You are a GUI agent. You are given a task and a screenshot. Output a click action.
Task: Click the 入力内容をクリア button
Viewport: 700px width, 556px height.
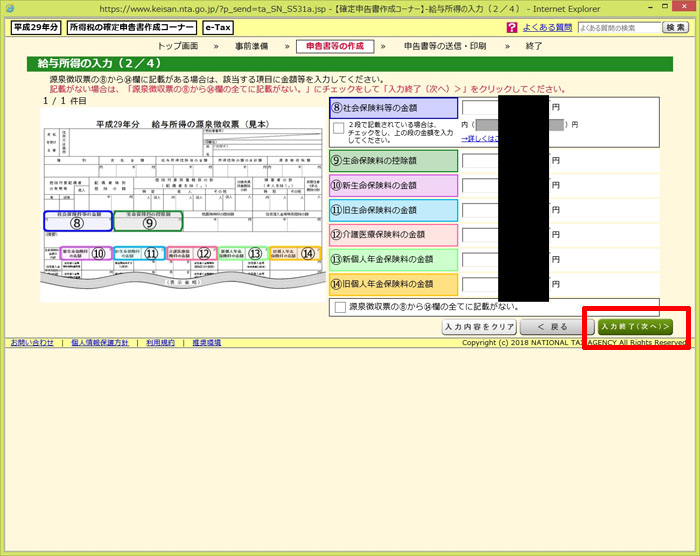coord(479,327)
